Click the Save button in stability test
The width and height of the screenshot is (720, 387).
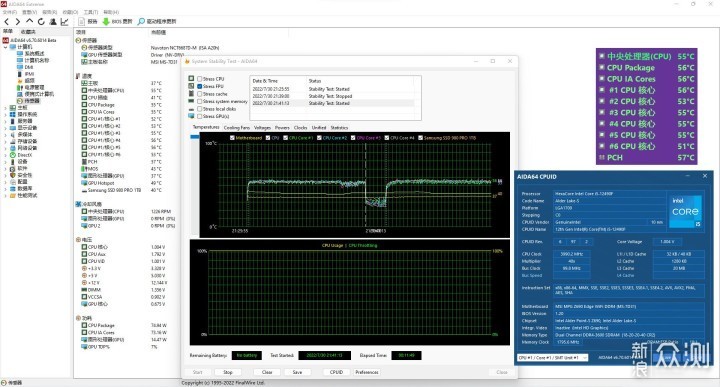point(298,372)
